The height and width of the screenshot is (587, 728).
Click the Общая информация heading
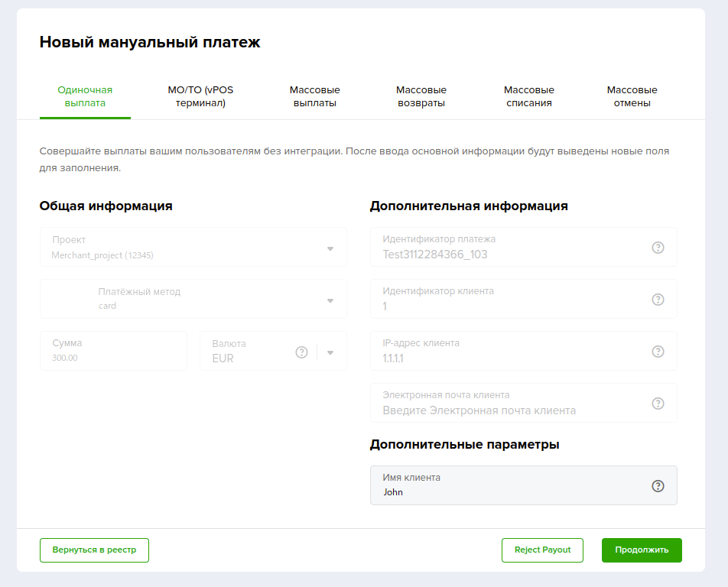106,206
